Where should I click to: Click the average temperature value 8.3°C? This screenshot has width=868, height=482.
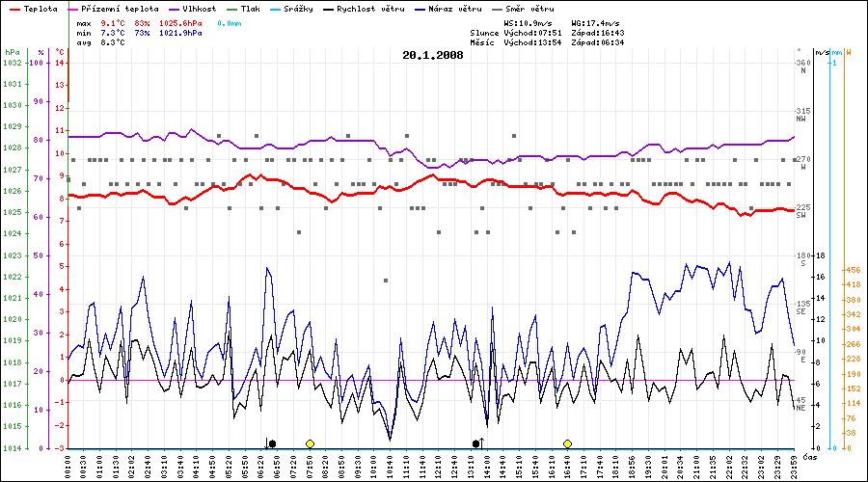pos(113,42)
